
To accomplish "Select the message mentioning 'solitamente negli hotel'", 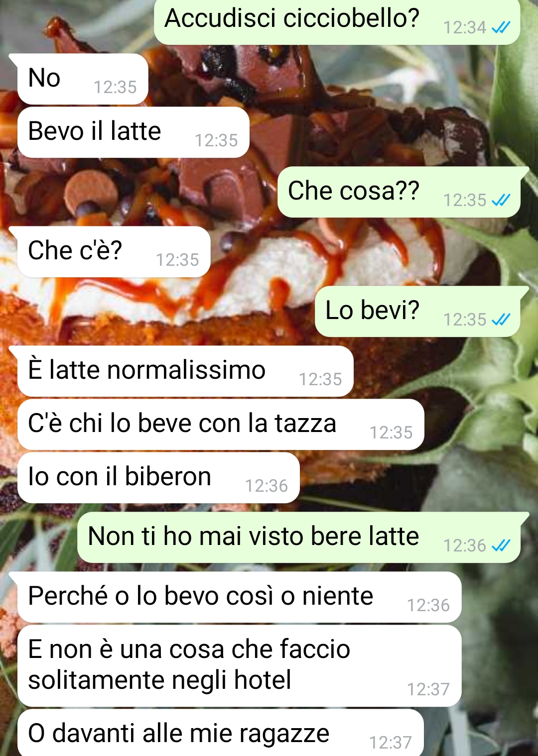I will [239, 666].
